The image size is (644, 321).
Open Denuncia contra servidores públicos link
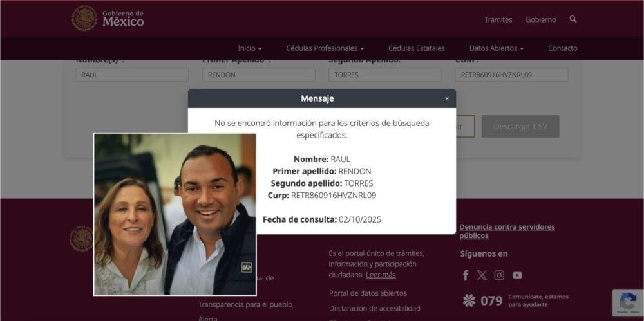point(507,231)
